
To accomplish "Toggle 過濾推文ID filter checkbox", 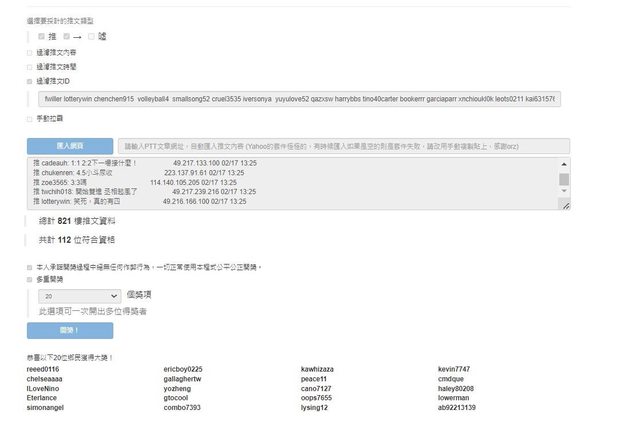I will click(29, 80).
